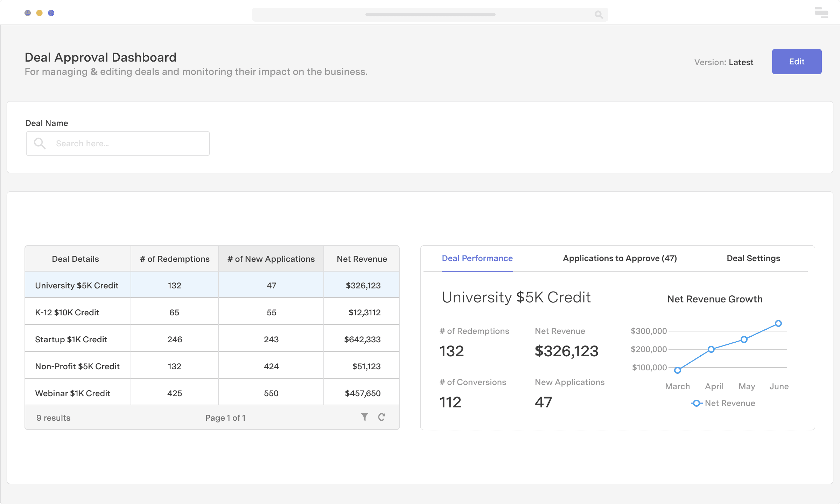Select the June data point on the revenue chart

(x=778, y=323)
